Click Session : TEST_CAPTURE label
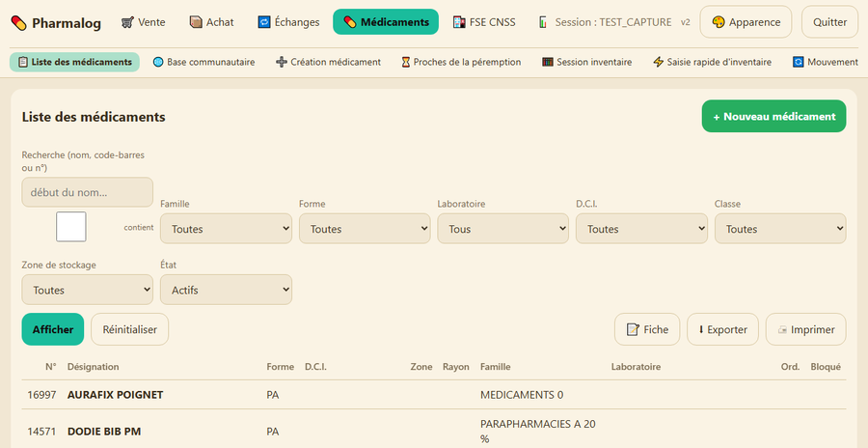The height and width of the screenshot is (448, 868). [613, 22]
